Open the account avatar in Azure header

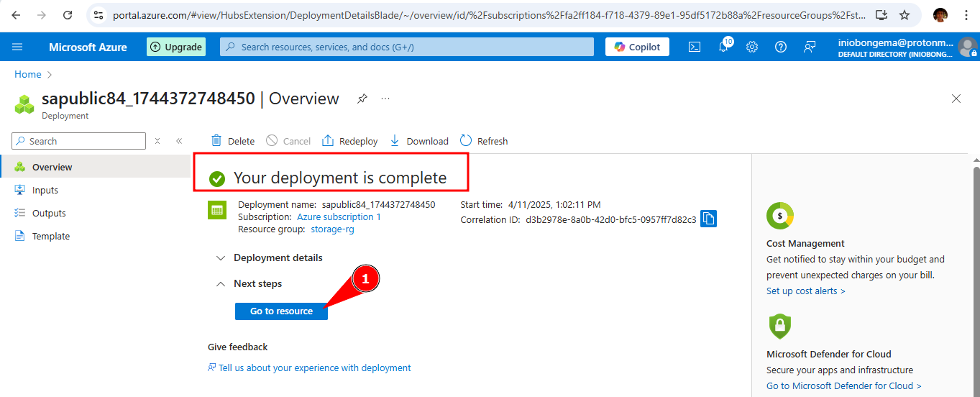[x=968, y=47]
